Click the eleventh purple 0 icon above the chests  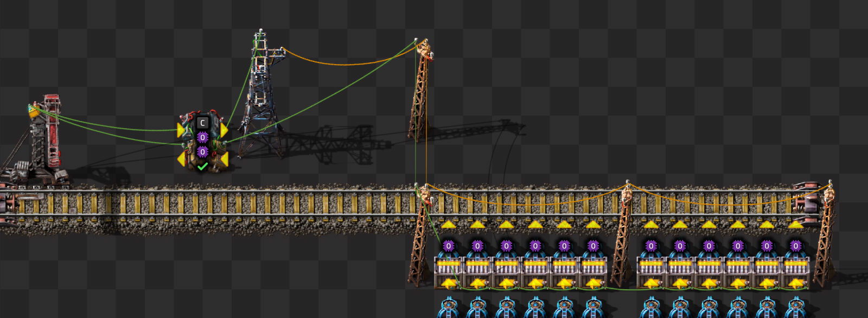tap(767, 246)
